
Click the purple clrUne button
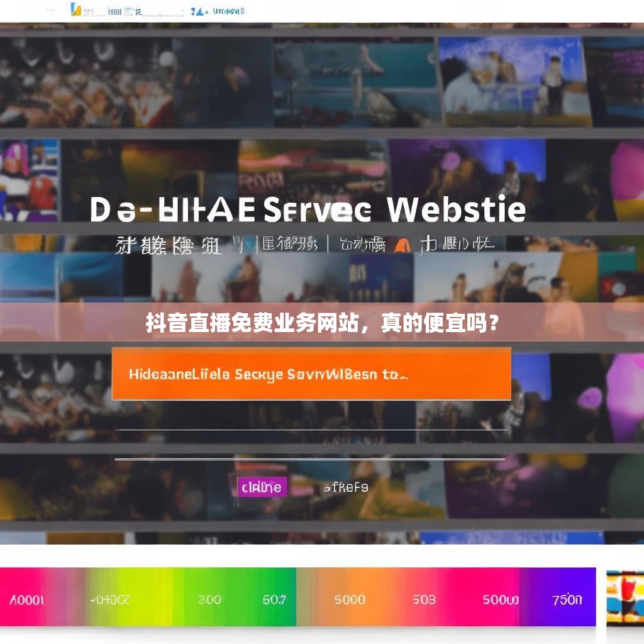(262, 487)
